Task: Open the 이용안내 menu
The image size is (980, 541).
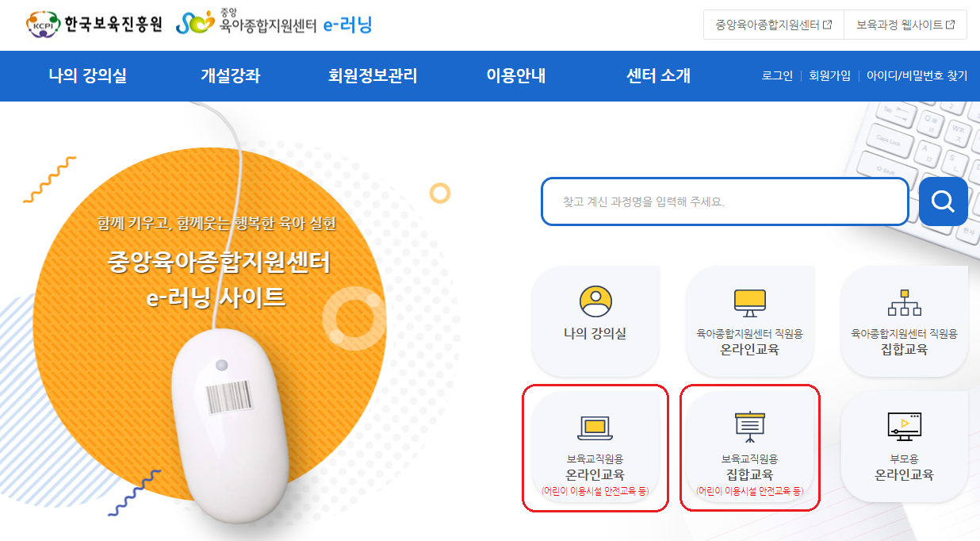Action: pyautogui.click(x=516, y=76)
